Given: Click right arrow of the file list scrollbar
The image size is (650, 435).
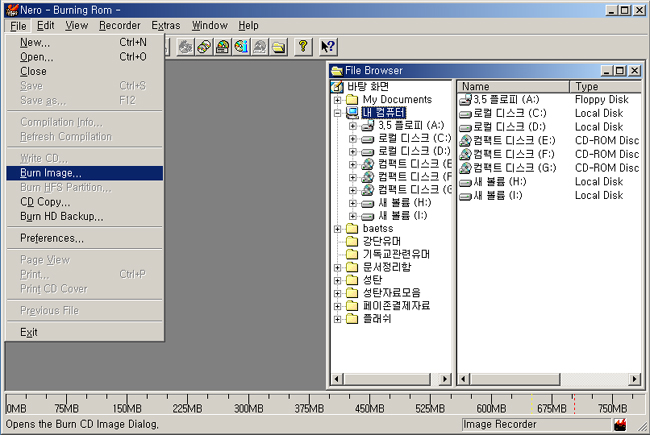Looking at the screenshot, I should pyautogui.click(x=636, y=378).
